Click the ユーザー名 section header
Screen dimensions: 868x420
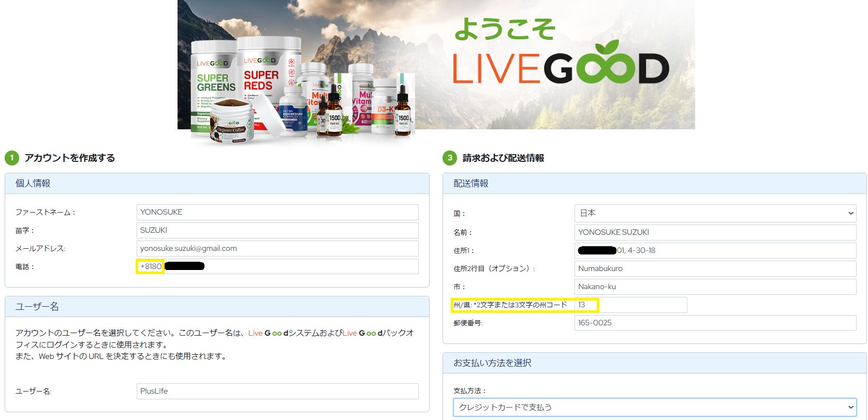pos(217,307)
